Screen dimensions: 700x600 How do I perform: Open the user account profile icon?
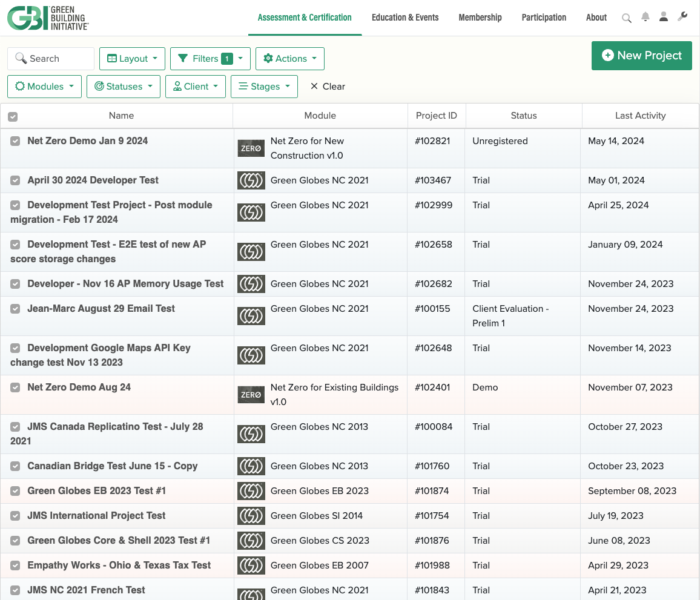[664, 17]
